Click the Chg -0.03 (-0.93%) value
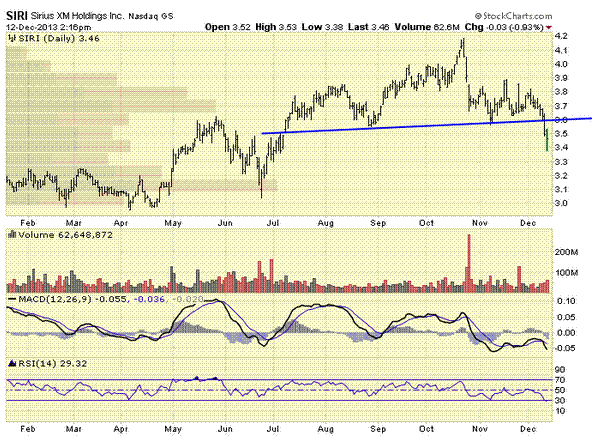The height and width of the screenshot is (444, 592). (504, 27)
